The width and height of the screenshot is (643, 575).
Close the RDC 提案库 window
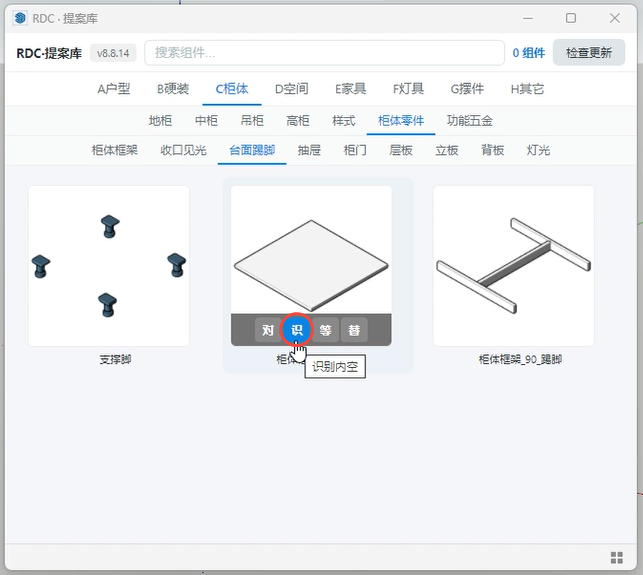point(614,18)
